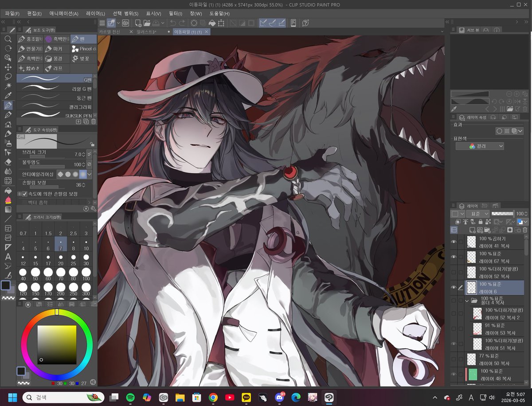This screenshot has height=406, width=532.
Task: Adjust layer opacity slider in layer panel
Action: (x=501, y=214)
